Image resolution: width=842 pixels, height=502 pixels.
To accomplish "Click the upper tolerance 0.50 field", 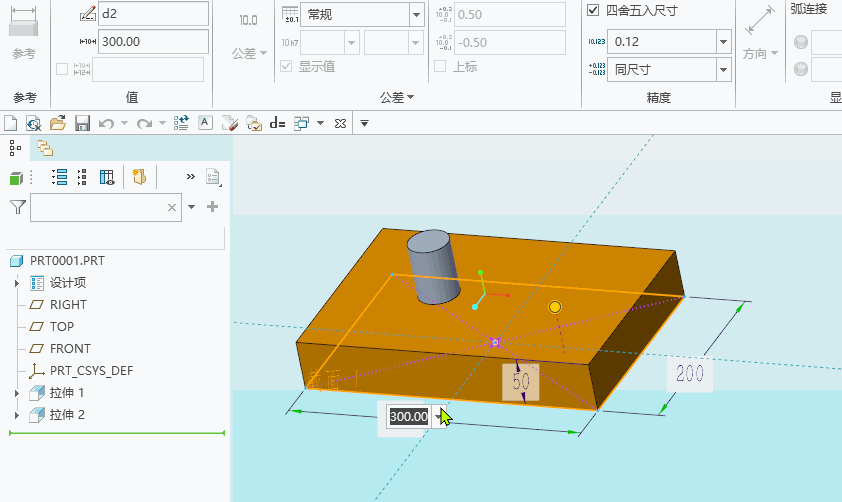I will (509, 14).
